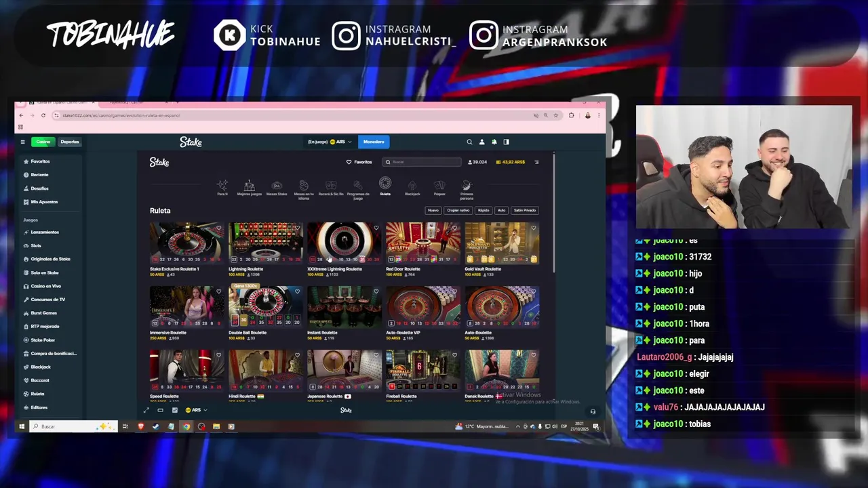Expand the ARS selector in bottom bar
Image resolution: width=868 pixels, height=488 pixels.
click(x=197, y=410)
